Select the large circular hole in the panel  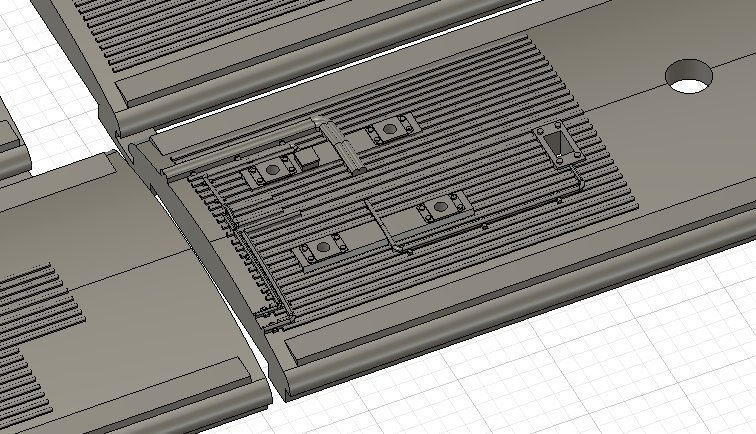pyautogui.click(x=689, y=77)
